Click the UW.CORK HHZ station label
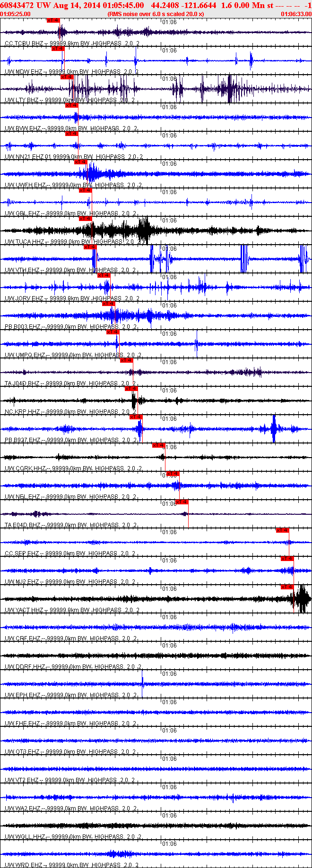 point(25,468)
